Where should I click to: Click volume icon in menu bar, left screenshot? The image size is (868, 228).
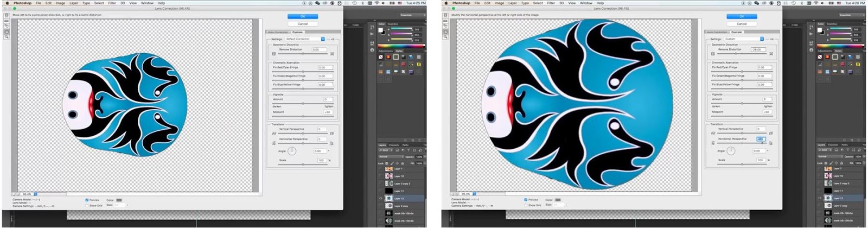pos(383,3)
